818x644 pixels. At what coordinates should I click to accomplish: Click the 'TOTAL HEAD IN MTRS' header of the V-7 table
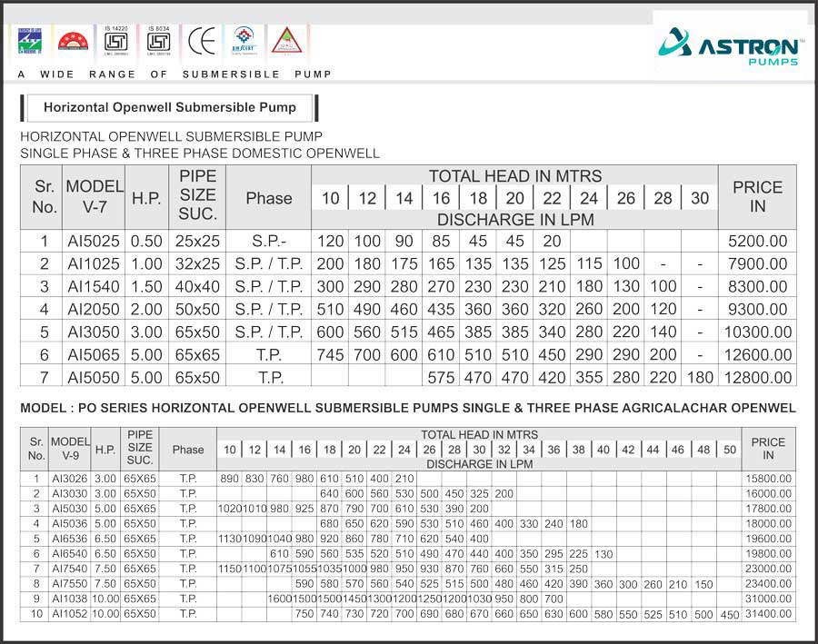[x=515, y=176]
